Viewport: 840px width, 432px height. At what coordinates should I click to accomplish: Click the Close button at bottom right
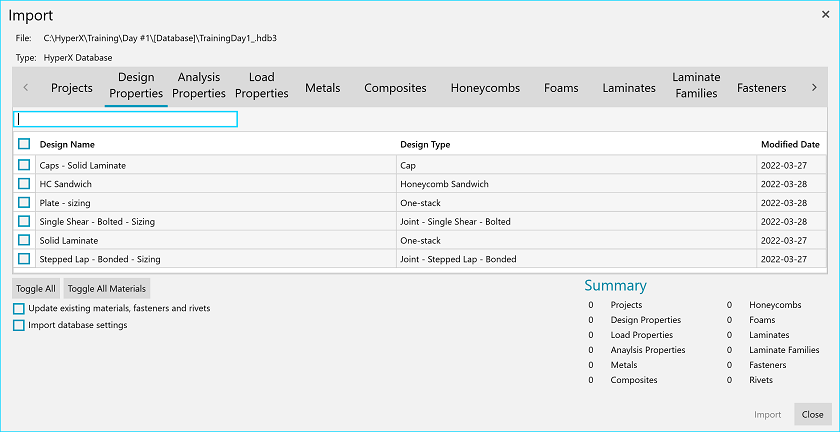(x=813, y=414)
